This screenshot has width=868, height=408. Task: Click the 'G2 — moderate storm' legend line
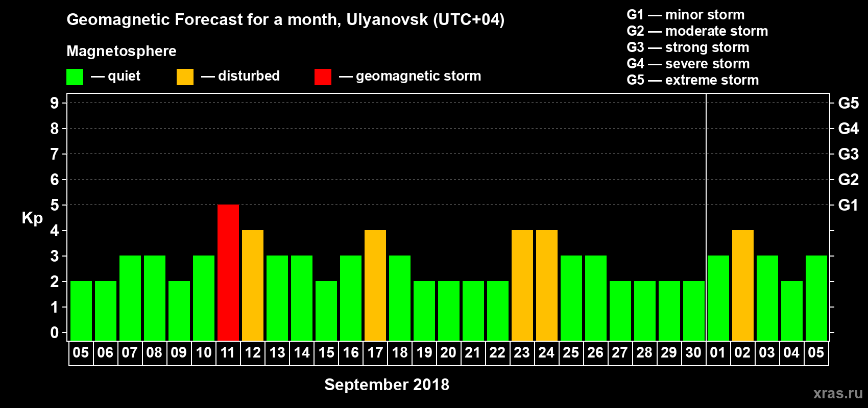pos(697,31)
